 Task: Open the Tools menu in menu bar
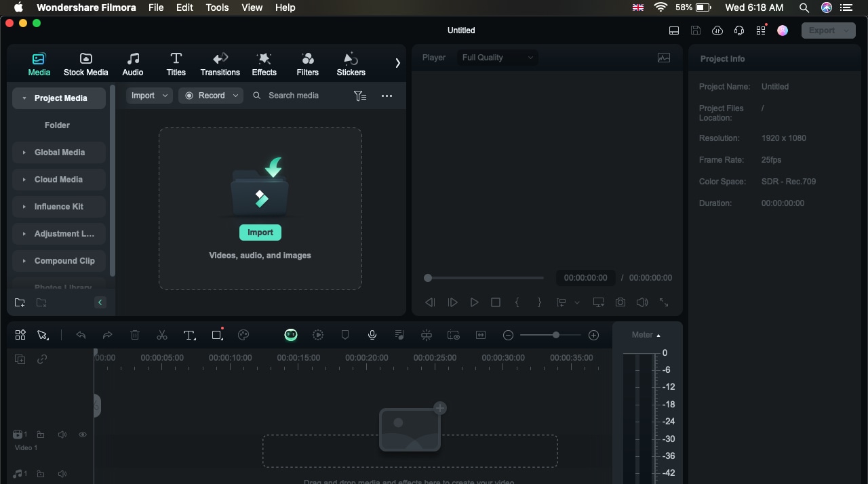[217, 7]
